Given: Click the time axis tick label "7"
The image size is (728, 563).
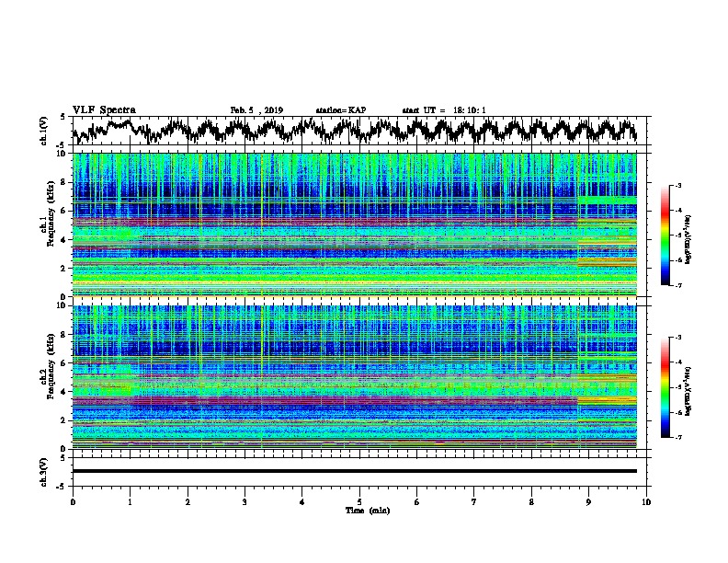Looking at the screenshot, I should pyautogui.click(x=474, y=502).
